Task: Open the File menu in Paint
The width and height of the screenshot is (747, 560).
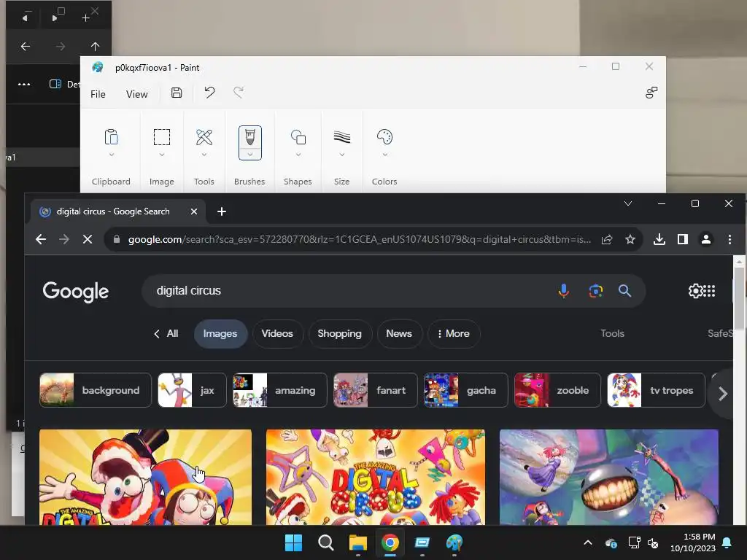Action: 98,94
